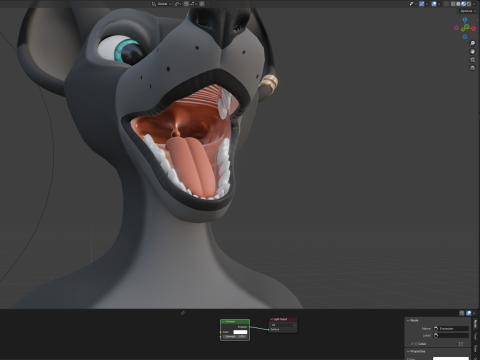Switch to wireframe viewport shading
Image resolution: width=480 pixels, height=360 pixels.
click(453, 4)
